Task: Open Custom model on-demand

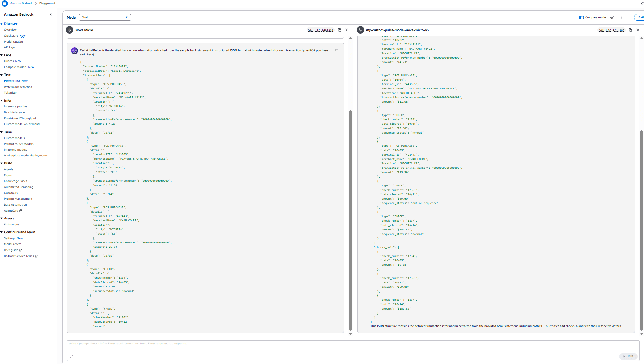Action: 22,124
